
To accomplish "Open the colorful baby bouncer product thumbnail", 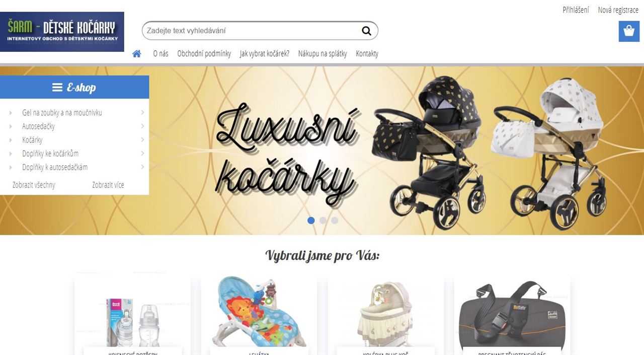I will pyautogui.click(x=259, y=312).
